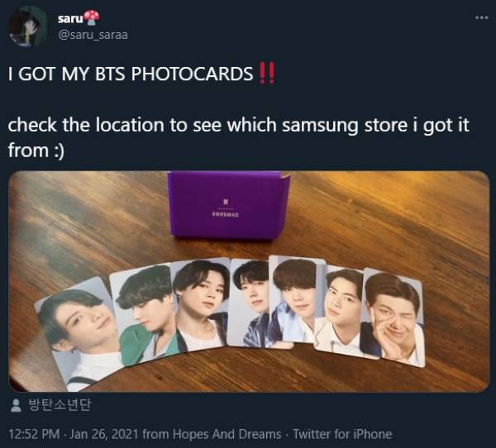Click the purple Samsung box in photo
Image resolution: width=496 pixels, height=448 pixels.
click(x=228, y=205)
